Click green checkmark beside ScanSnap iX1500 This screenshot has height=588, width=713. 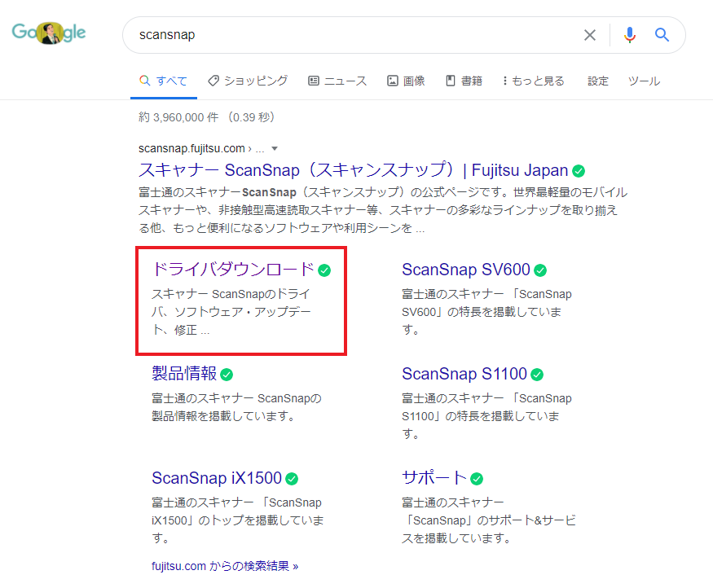292,479
